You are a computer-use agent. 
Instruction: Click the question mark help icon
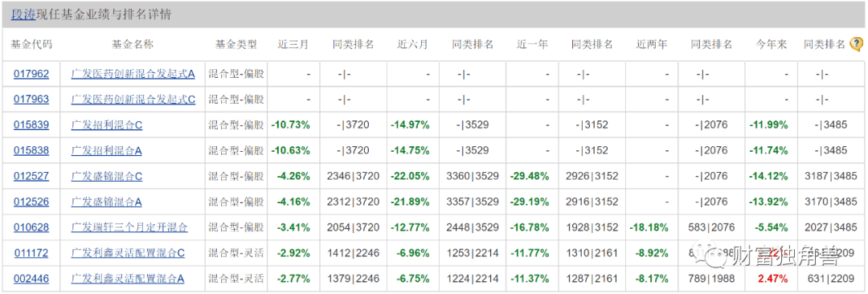coord(856,44)
